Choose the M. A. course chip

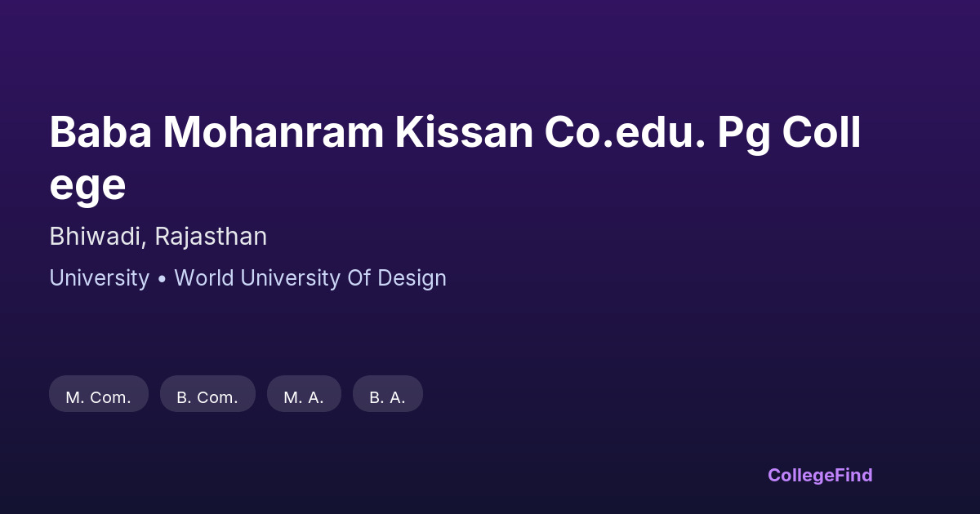[304, 397]
